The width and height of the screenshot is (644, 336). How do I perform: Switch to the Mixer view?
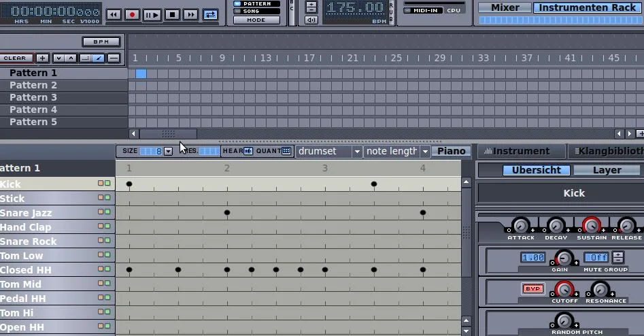point(505,7)
